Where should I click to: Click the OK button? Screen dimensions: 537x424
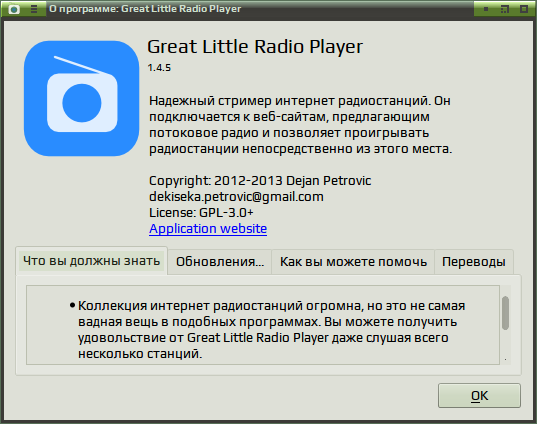[479, 396]
